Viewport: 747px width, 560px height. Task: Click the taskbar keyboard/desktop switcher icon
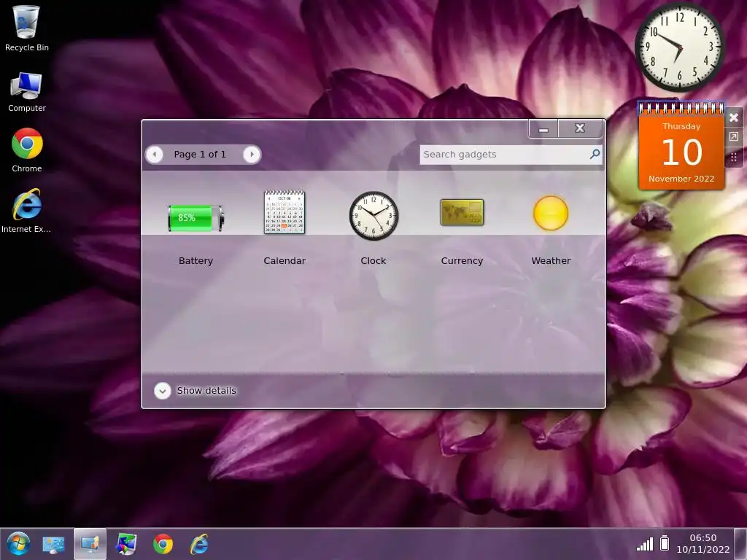click(53, 544)
